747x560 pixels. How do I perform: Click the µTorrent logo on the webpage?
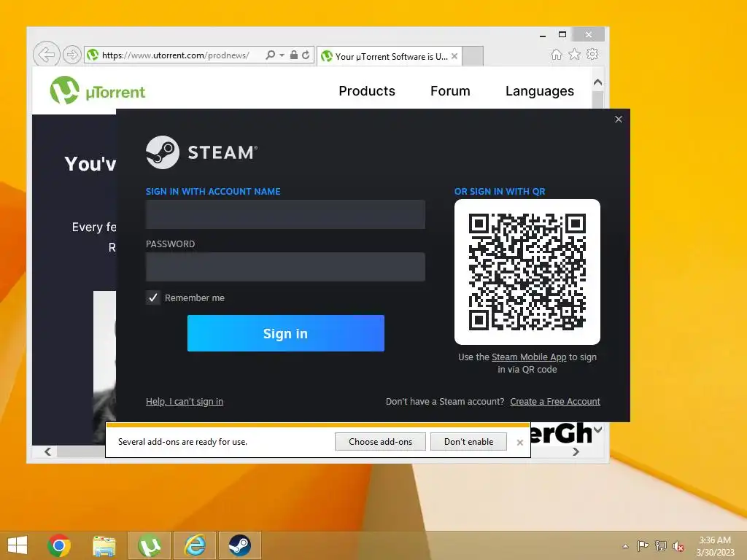(x=98, y=90)
